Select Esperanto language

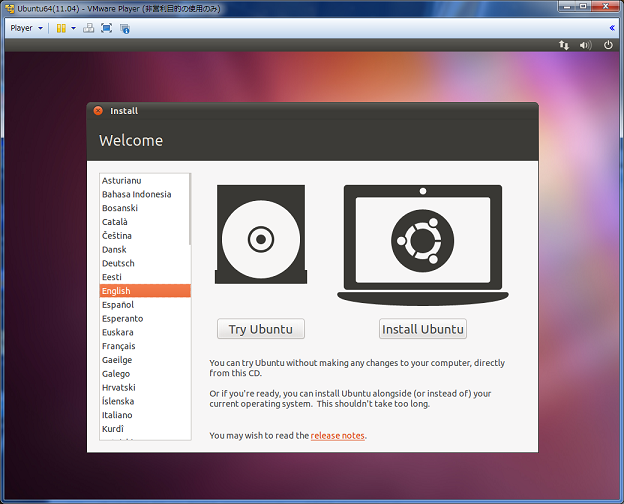tap(145, 318)
